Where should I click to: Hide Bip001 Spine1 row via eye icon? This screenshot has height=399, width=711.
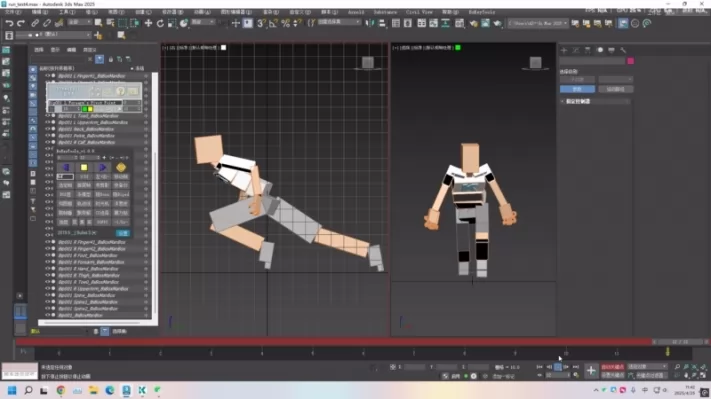click(47, 302)
